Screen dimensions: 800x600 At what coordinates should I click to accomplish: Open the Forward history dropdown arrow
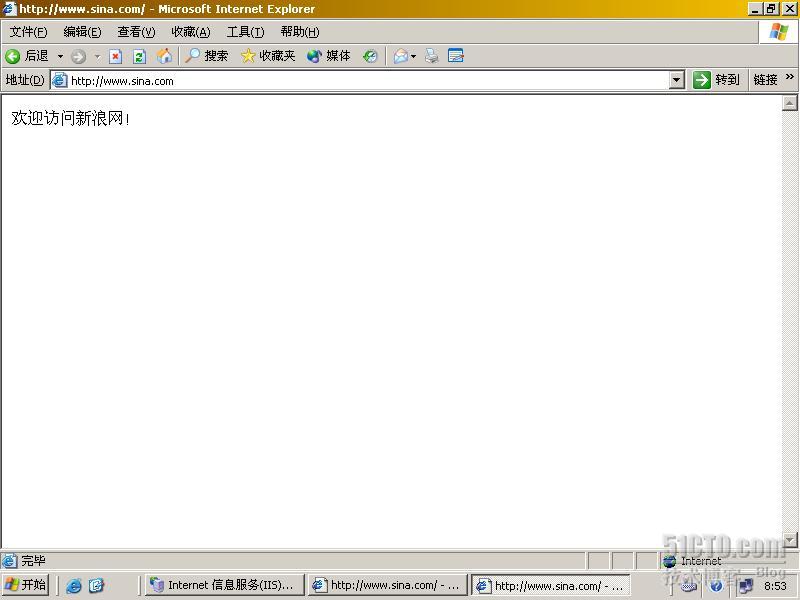click(x=97, y=56)
